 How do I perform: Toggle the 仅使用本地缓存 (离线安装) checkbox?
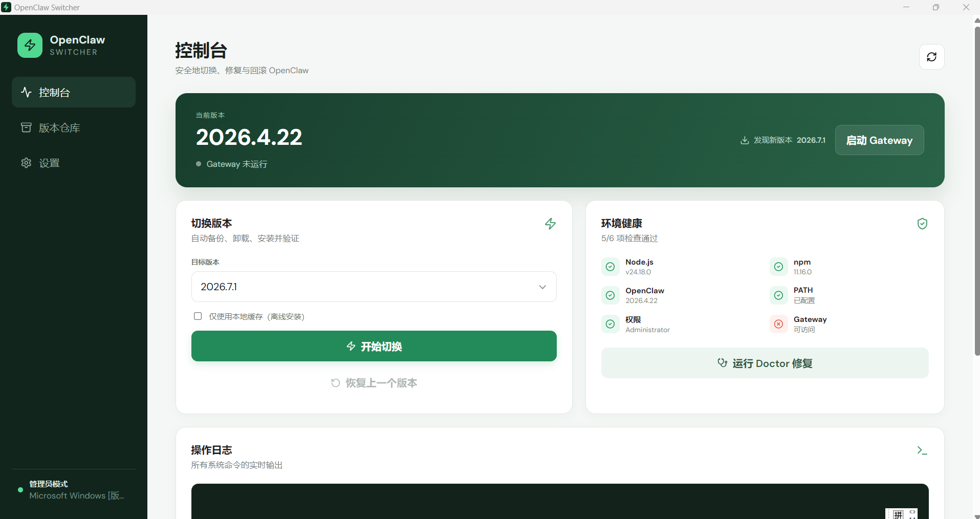[x=198, y=316]
